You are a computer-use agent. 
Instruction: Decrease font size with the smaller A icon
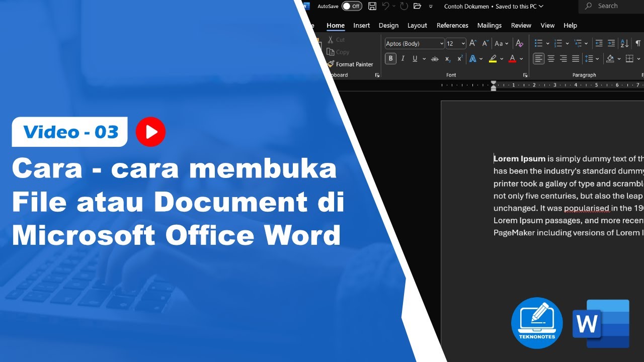(486, 44)
